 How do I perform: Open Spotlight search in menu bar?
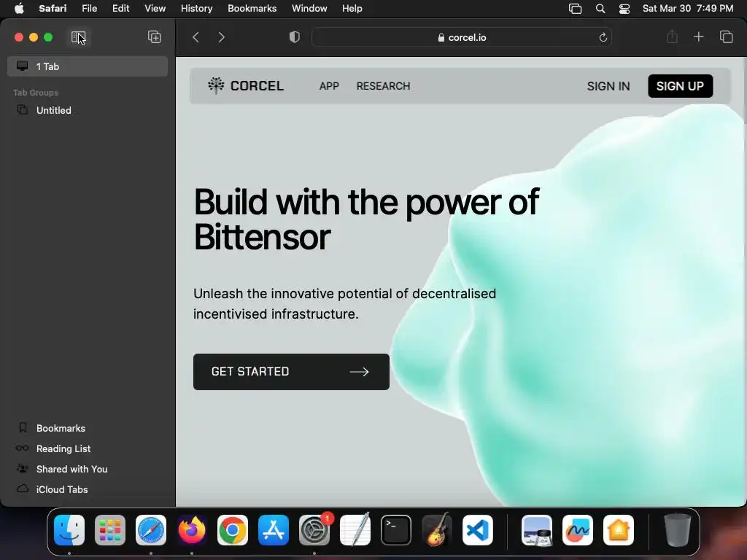point(600,9)
